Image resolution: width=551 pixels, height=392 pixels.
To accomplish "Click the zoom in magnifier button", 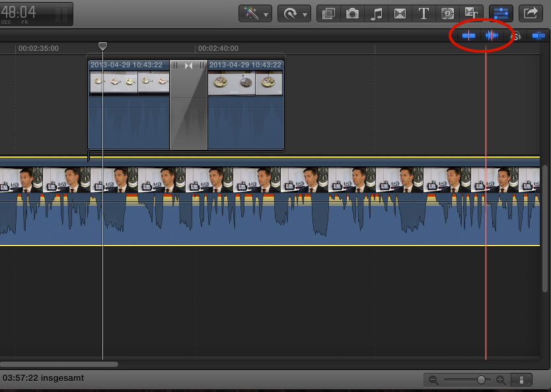I will coord(501,380).
